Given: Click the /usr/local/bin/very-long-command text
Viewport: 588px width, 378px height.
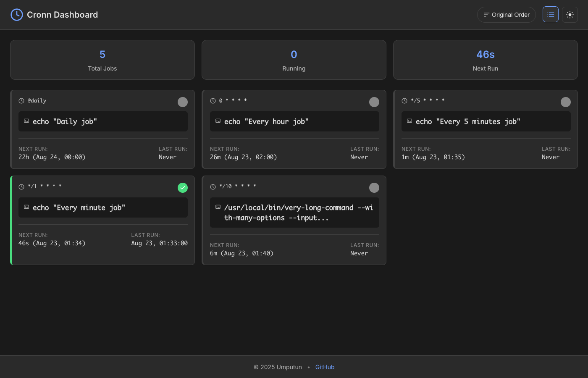Looking at the screenshot, I should [x=299, y=213].
